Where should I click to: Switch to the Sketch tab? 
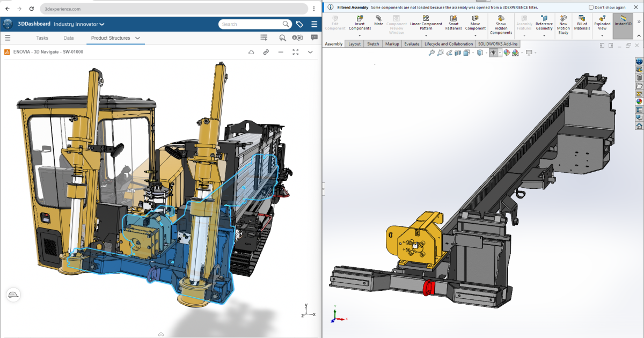click(x=373, y=44)
